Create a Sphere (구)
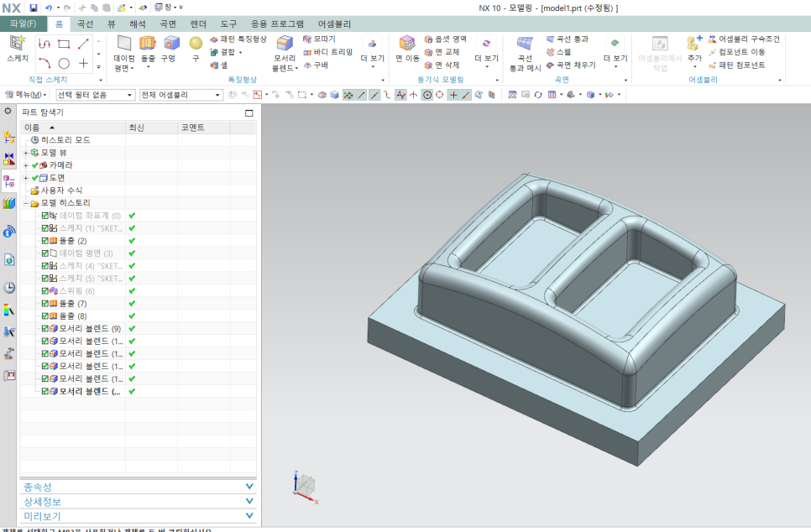 point(196,50)
